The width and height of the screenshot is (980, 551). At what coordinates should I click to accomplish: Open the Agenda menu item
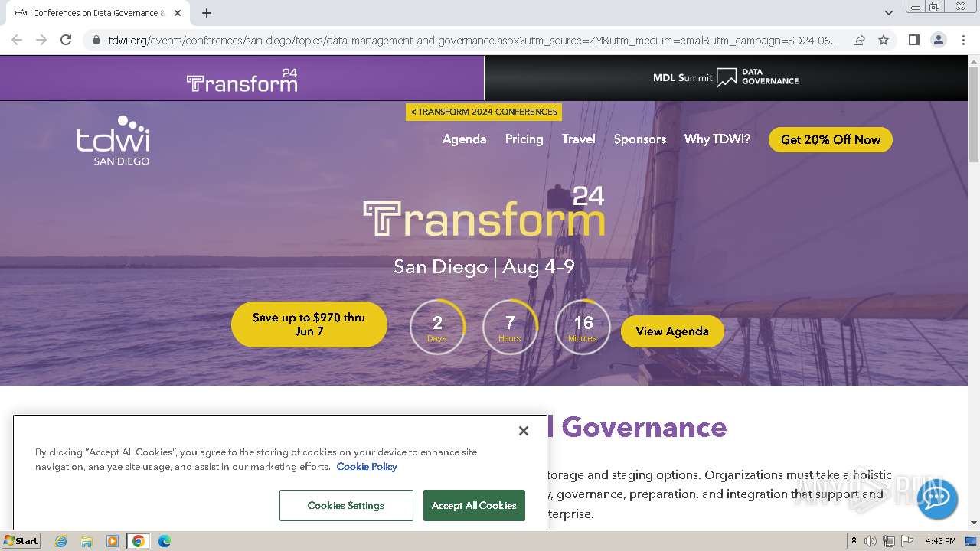coord(464,139)
